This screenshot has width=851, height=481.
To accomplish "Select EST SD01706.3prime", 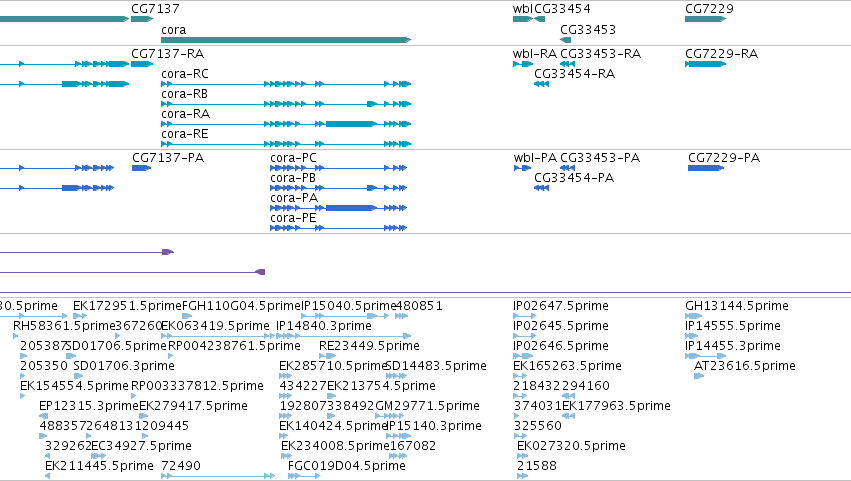I will [x=124, y=366].
